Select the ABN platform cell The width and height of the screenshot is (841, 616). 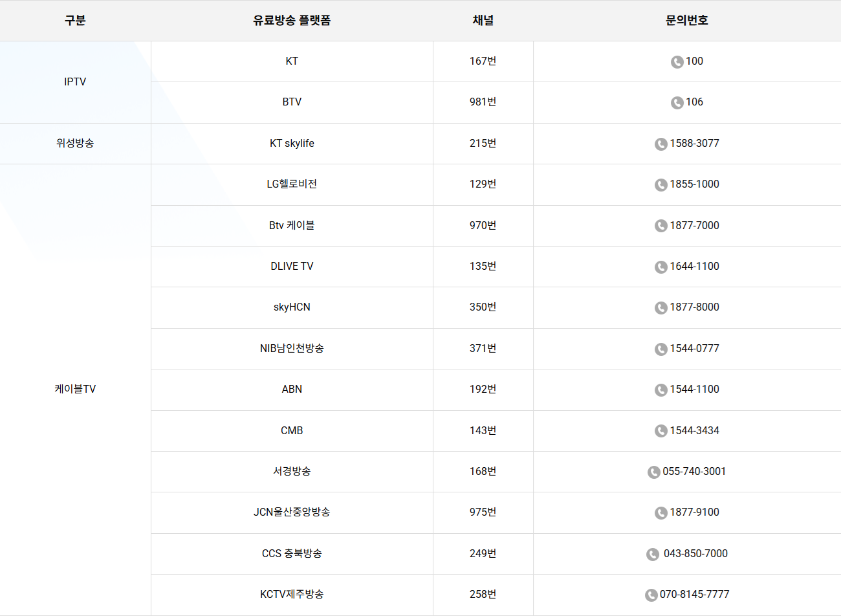tap(292, 390)
